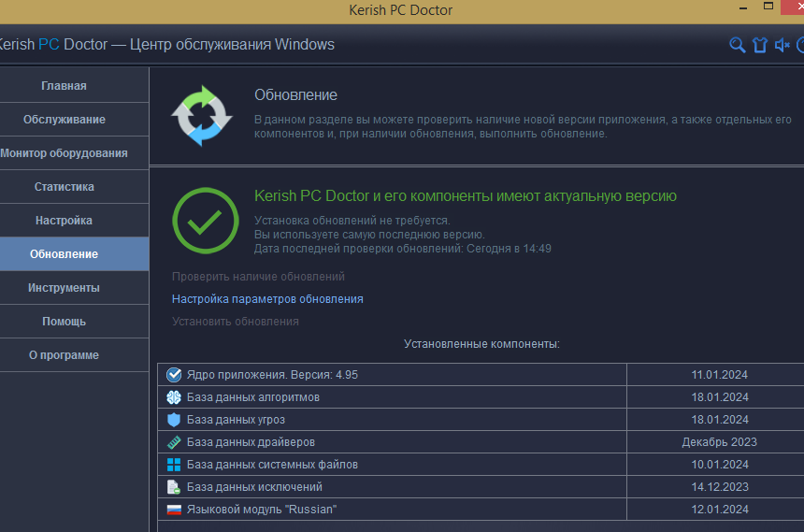Viewport: 804px width, 532px height.
Task: Click Проверить наличие обновлений link
Action: pos(258,277)
